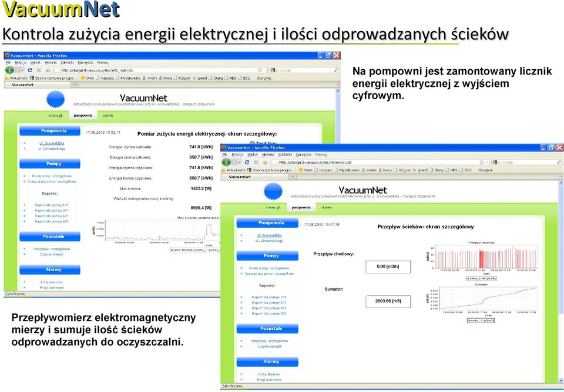
Task: Go Home in the sewage flow Firefox window
Action: pyautogui.click(x=265, y=163)
